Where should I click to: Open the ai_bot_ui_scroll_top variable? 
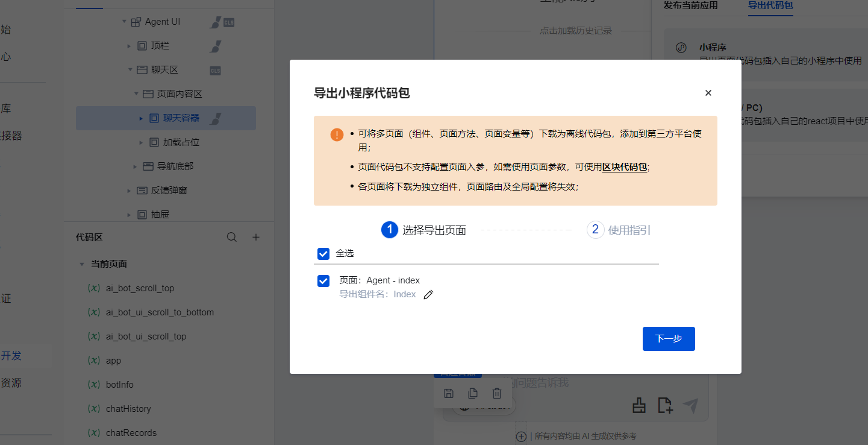click(x=146, y=336)
